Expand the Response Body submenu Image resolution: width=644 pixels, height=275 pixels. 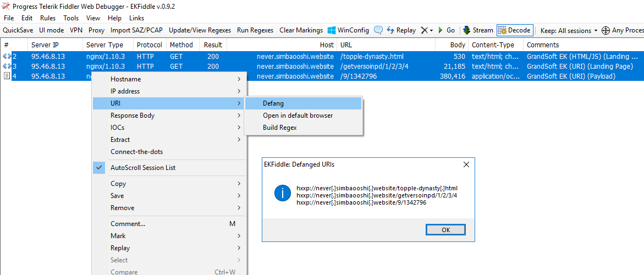point(169,116)
